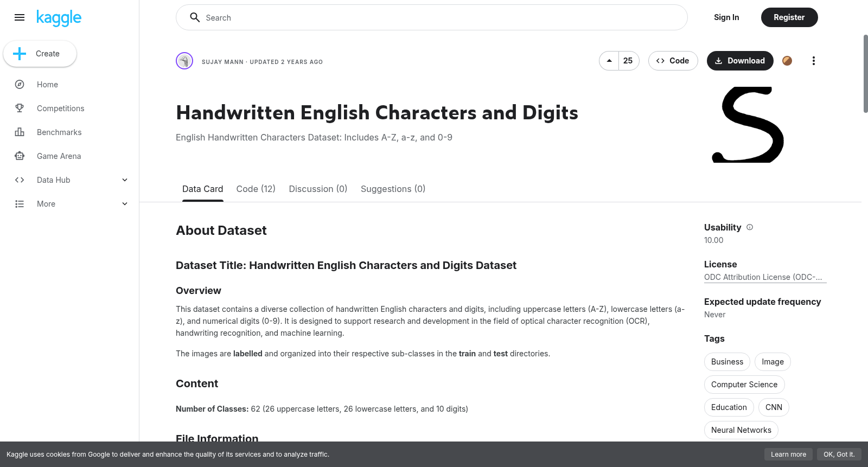Screen dimensions: 868x467
Task: Expand the Data Hub section
Action: coord(125,180)
